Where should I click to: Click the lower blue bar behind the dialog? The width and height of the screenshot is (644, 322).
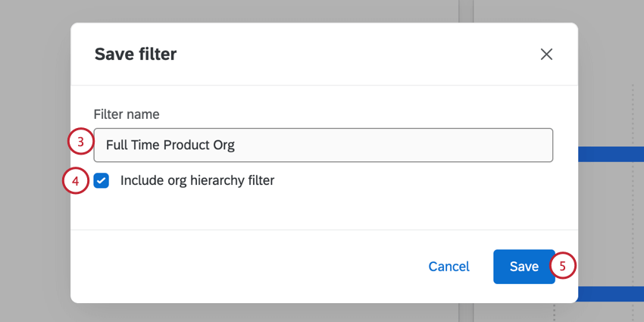[x=610, y=293]
